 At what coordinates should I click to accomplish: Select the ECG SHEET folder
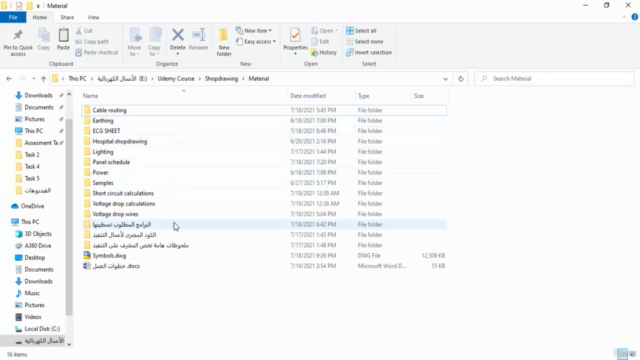pos(264,131)
